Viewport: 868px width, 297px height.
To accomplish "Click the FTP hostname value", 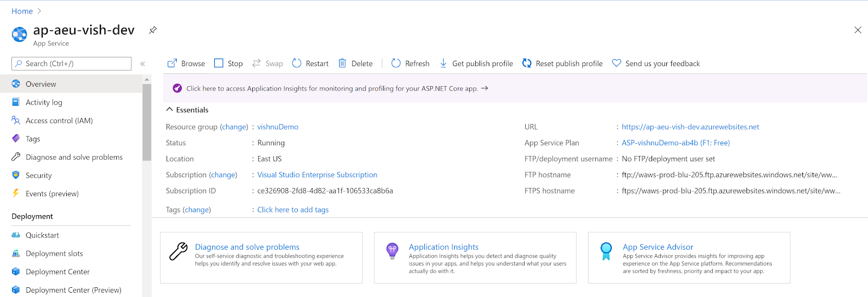I will pyautogui.click(x=730, y=175).
